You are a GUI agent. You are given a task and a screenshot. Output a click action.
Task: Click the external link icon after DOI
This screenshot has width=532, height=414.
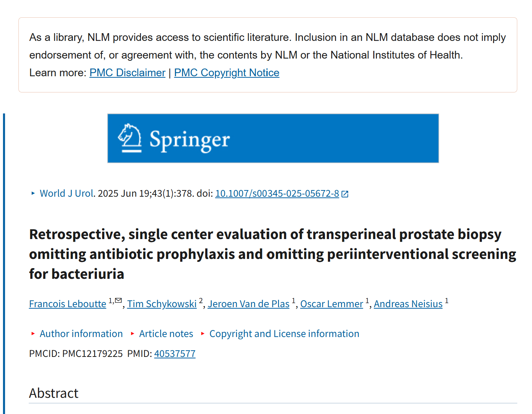click(345, 194)
